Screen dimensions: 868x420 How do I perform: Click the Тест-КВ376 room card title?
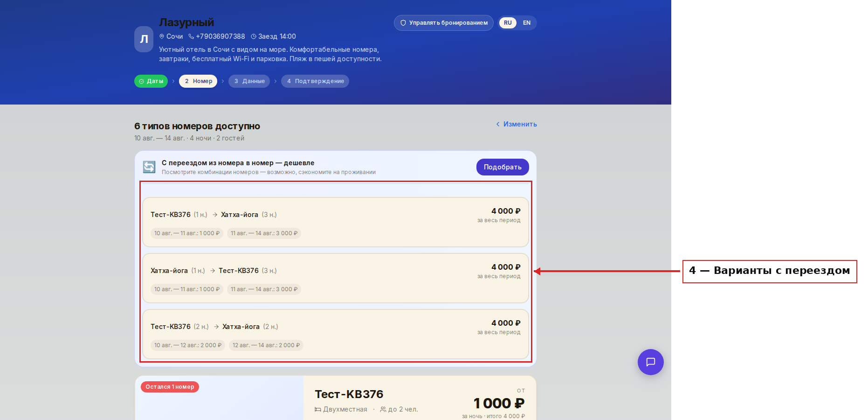click(349, 394)
